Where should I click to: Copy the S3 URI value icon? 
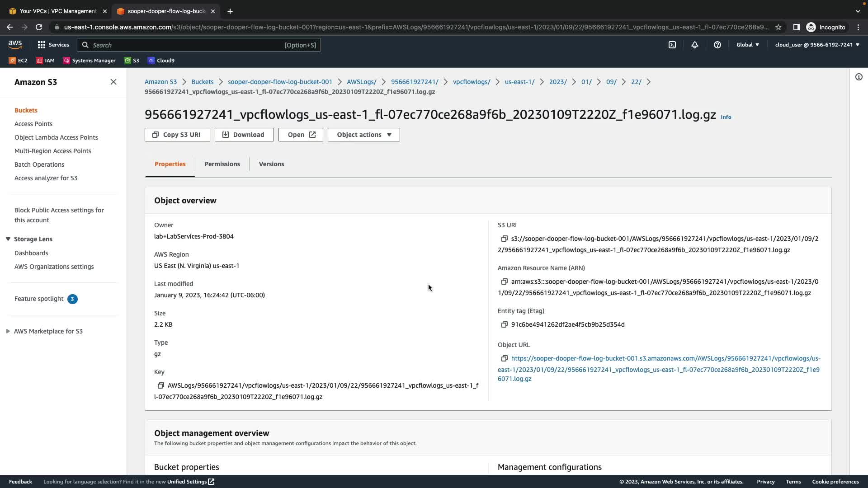tap(504, 239)
